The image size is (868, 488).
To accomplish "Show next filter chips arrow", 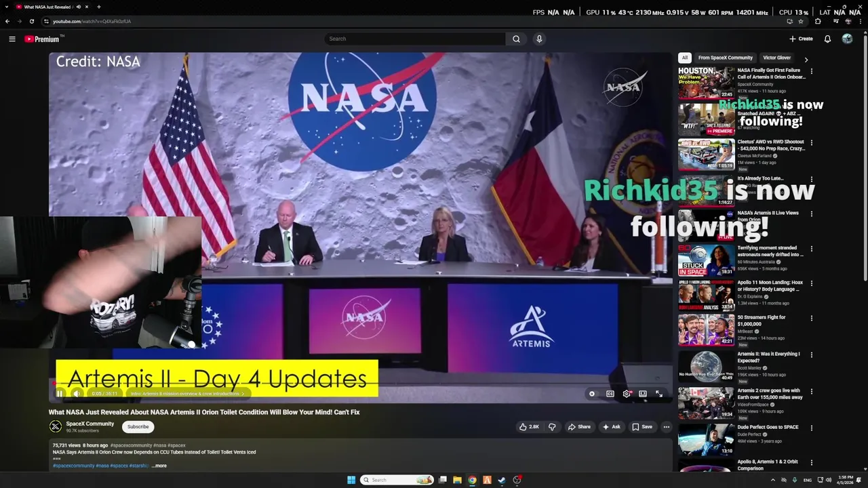I will coord(806,60).
